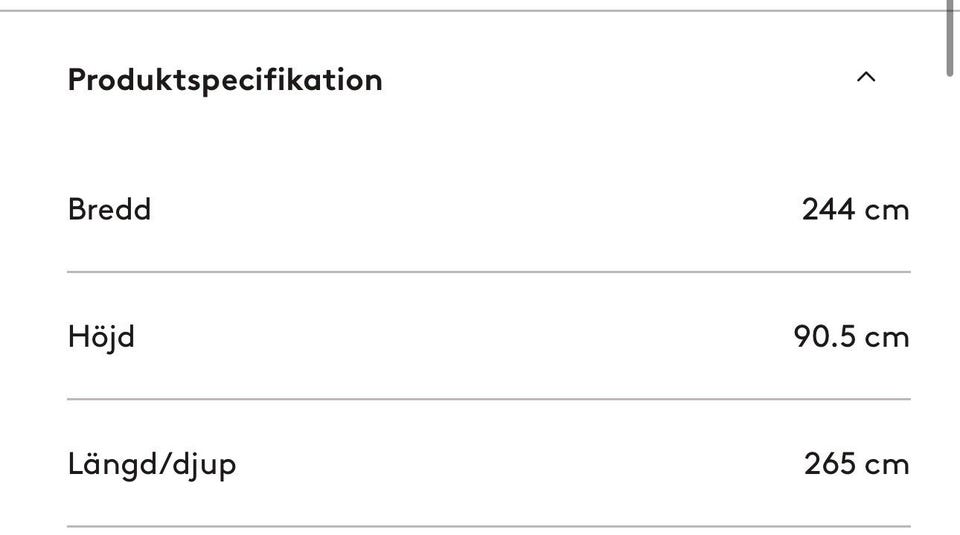Click the number 90.5 in Höjd row
This screenshot has width=960, height=535.
tap(825, 337)
